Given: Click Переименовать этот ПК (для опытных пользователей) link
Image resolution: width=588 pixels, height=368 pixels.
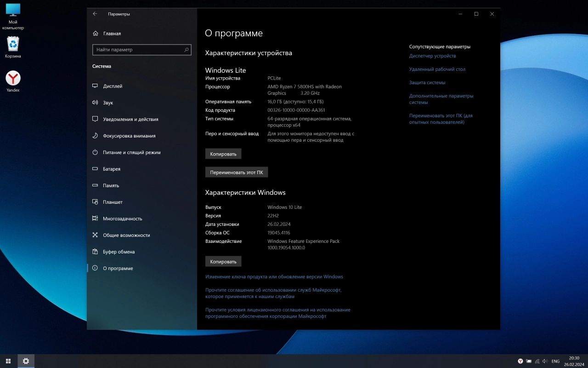Looking at the screenshot, I should click(441, 119).
